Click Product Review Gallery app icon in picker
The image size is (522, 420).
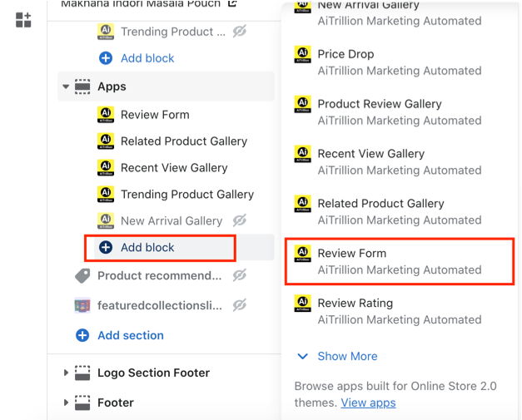(302, 104)
